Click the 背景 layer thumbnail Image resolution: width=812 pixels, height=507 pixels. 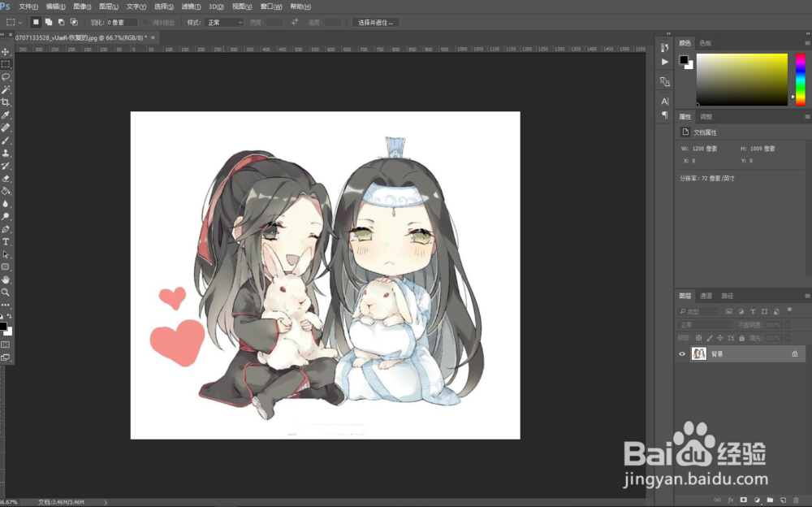[x=699, y=354]
